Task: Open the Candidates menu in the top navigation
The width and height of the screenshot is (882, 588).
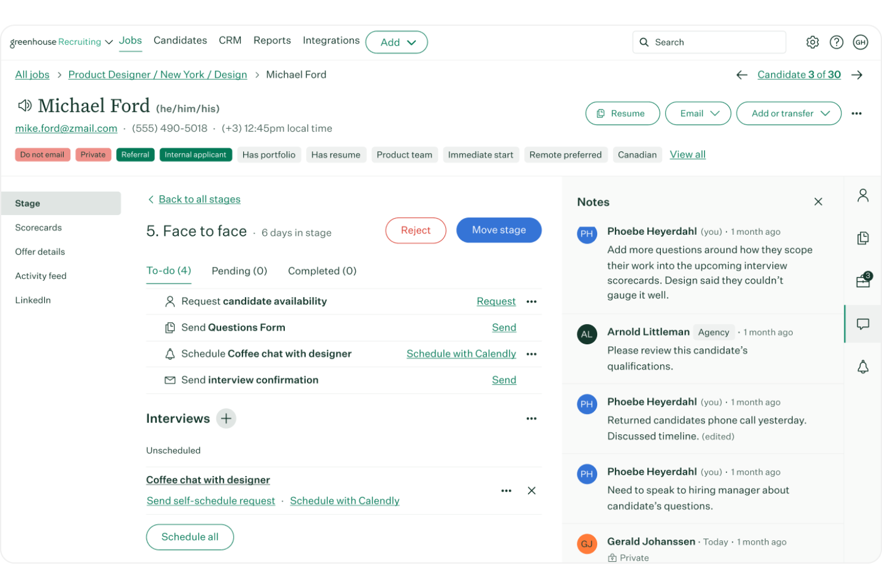Action: pos(180,40)
